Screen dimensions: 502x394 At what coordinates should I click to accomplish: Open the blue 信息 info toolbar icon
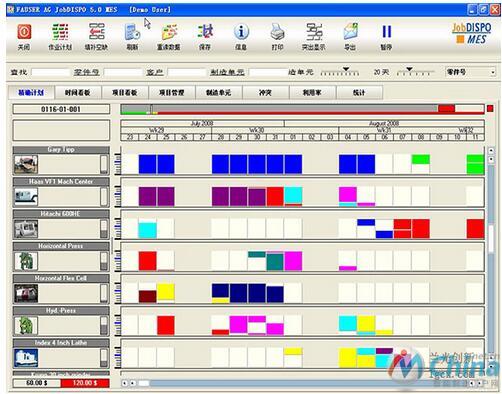(x=241, y=32)
